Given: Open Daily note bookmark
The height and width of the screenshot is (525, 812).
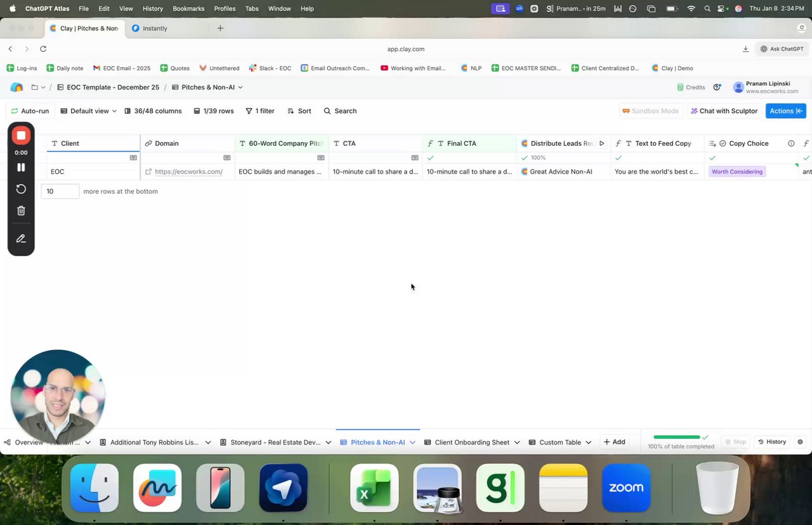Looking at the screenshot, I should pos(65,68).
